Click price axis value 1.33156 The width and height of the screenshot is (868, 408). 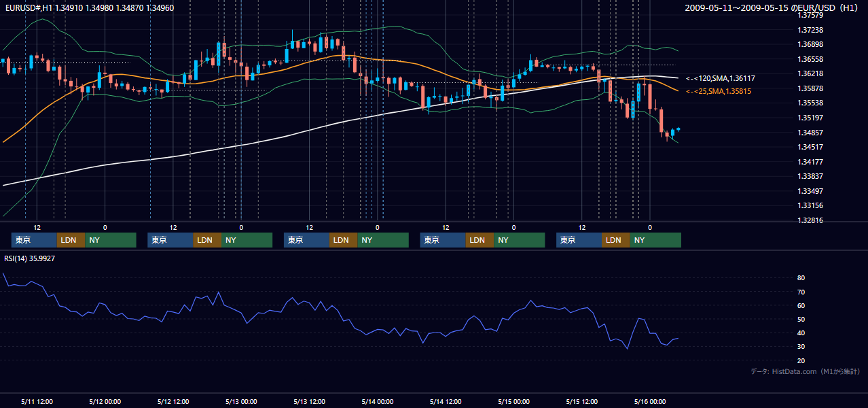tap(810, 206)
